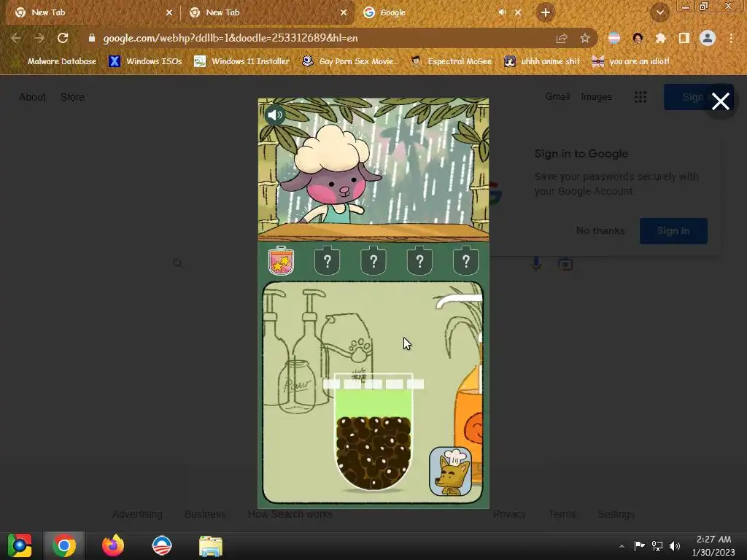Open the Chrome profile avatar

[708, 38]
